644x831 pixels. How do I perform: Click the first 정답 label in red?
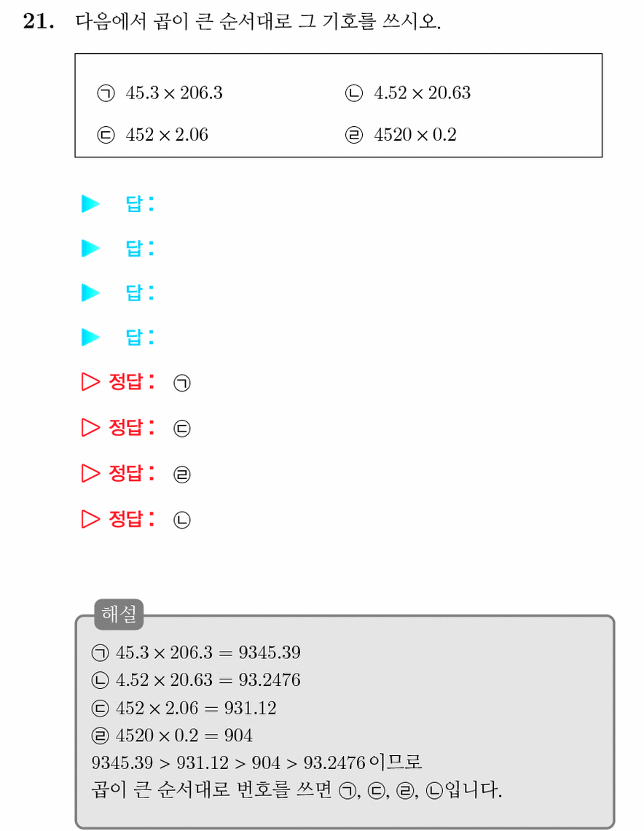(x=132, y=381)
